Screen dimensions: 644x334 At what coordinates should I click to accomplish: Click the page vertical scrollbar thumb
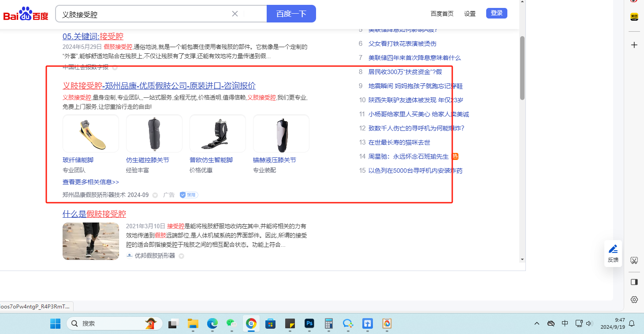pos(522,67)
